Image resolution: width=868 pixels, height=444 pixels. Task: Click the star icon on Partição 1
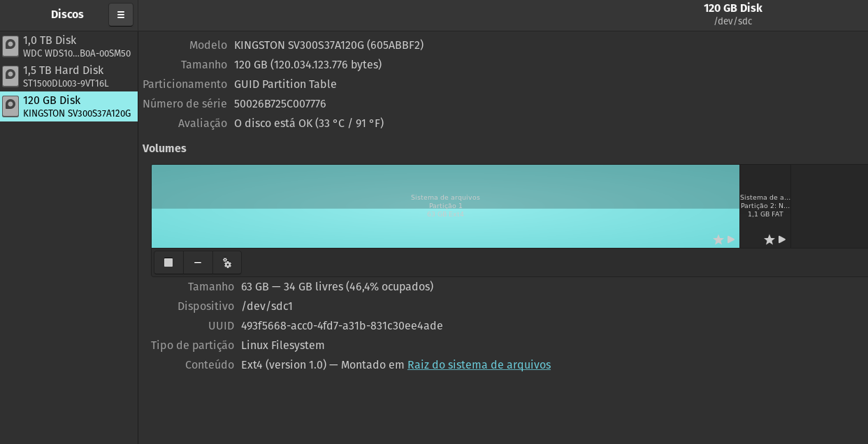click(718, 239)
